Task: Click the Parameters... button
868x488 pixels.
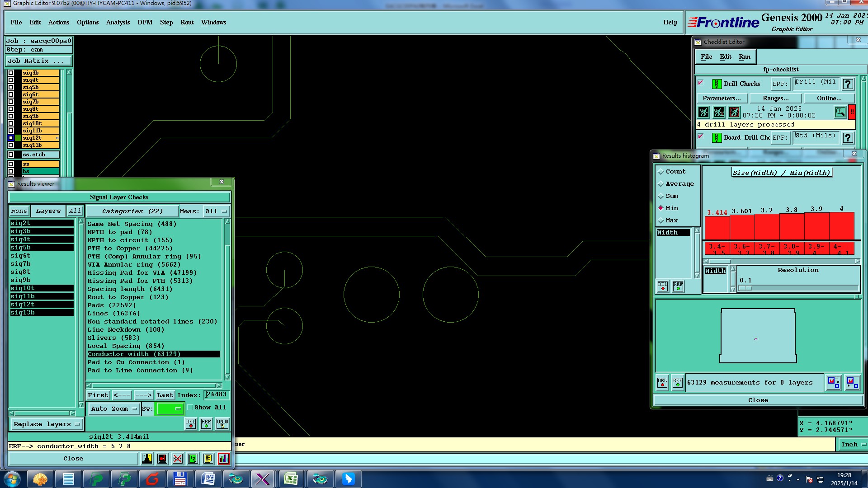Action: click(x=721, y=98)
